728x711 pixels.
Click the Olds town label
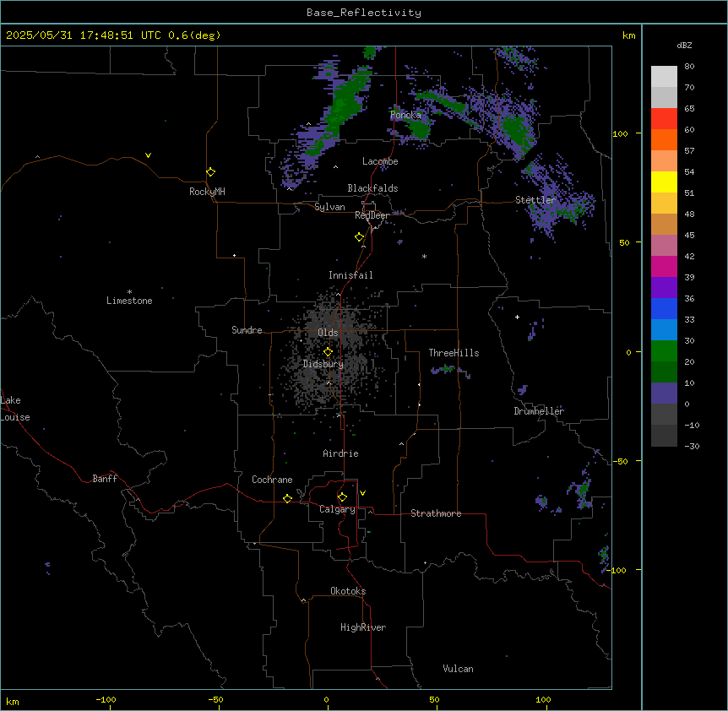328,333
